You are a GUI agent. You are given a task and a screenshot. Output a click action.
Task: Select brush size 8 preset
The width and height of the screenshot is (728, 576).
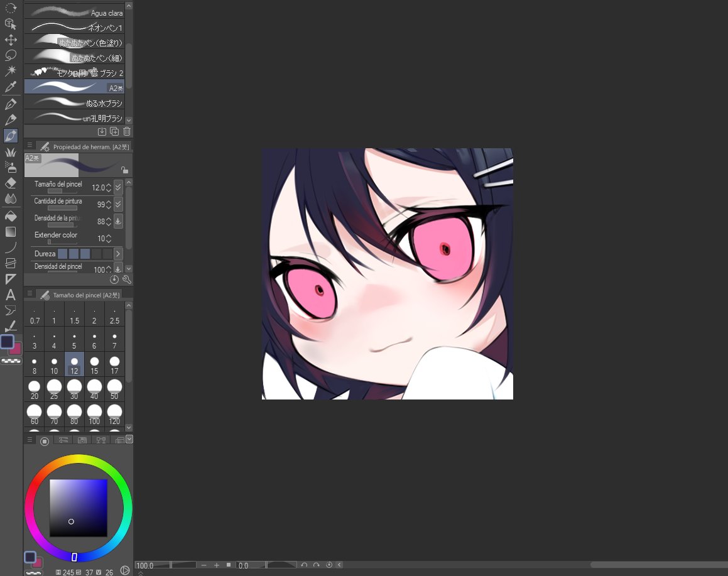(35, 364)
